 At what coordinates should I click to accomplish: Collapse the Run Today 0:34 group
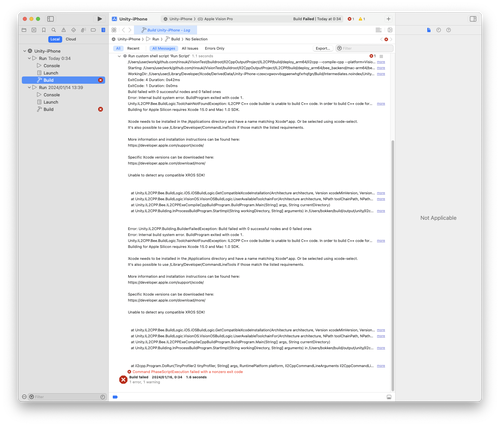[29, 58]
